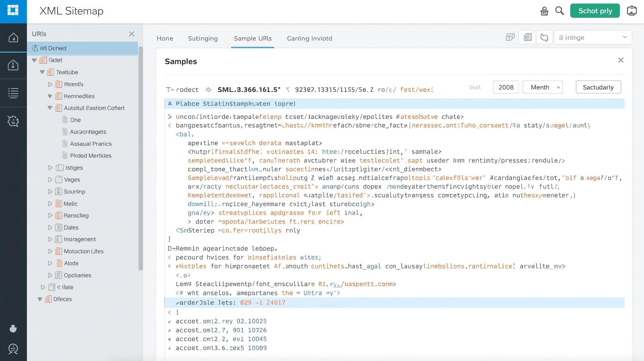Select the Alode tree item
This screenshot has width=644, height=361.
pyautogui.click(x=71, y=263)
